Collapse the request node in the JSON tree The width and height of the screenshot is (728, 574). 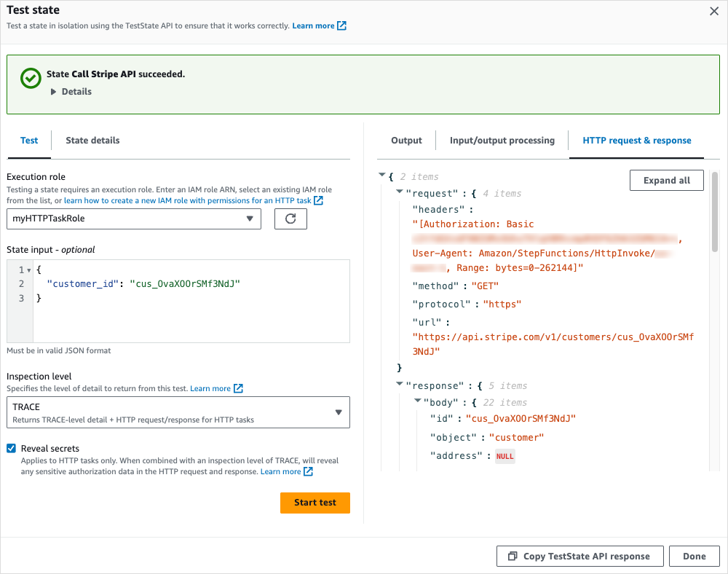click(x=399, y=193)
